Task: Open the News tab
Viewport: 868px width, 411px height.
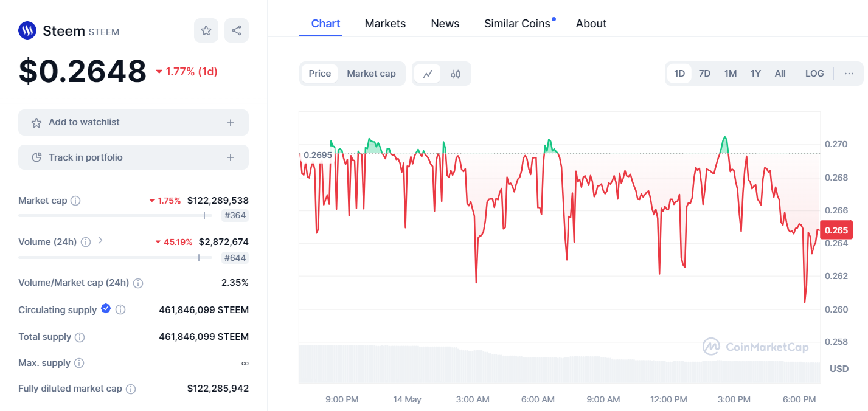Action: click(x=445, y=24)
